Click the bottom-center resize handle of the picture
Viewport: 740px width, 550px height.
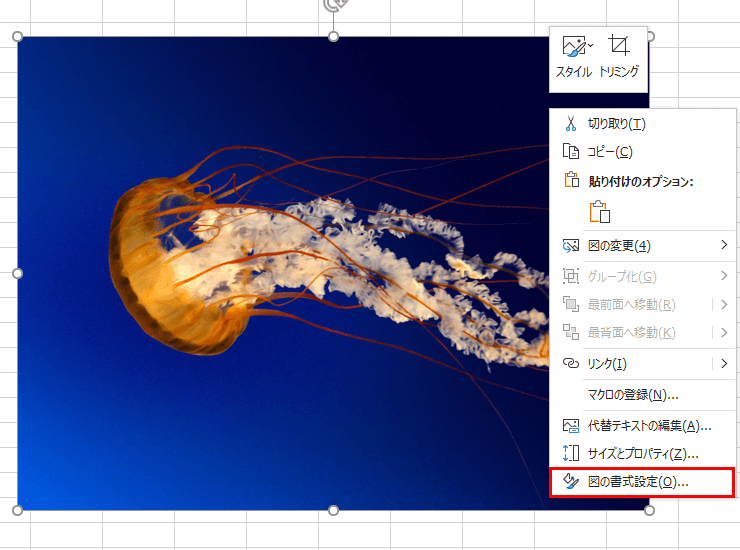(333, 510)
